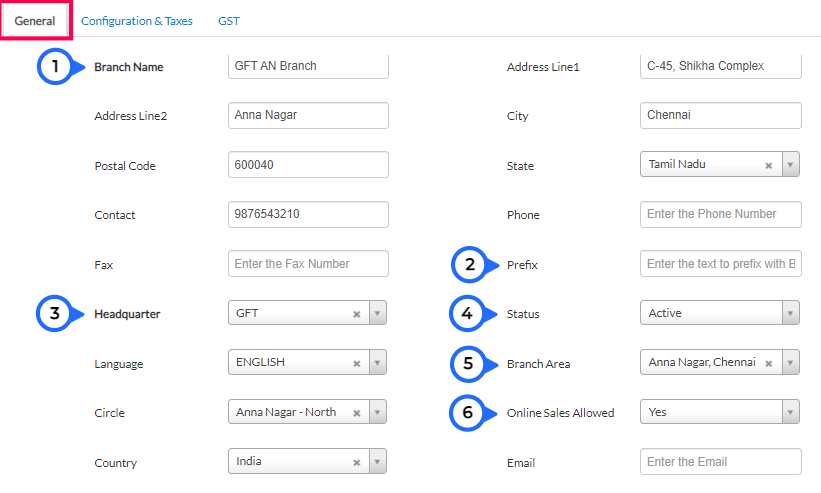
Task: Click into the Email field
Action: [x=720, y=462]
